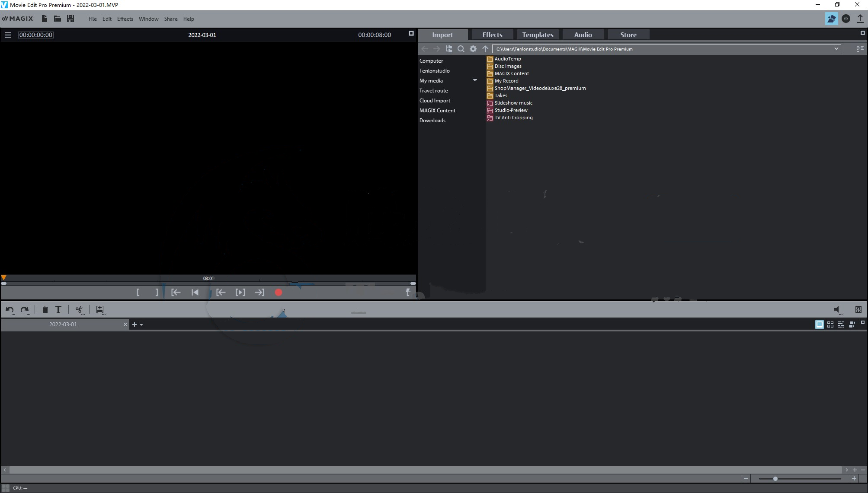This screenshot has height=493, width=868.
Task: Open MAGIX Content folder in sidebar
Action: (x=438, y=110)
